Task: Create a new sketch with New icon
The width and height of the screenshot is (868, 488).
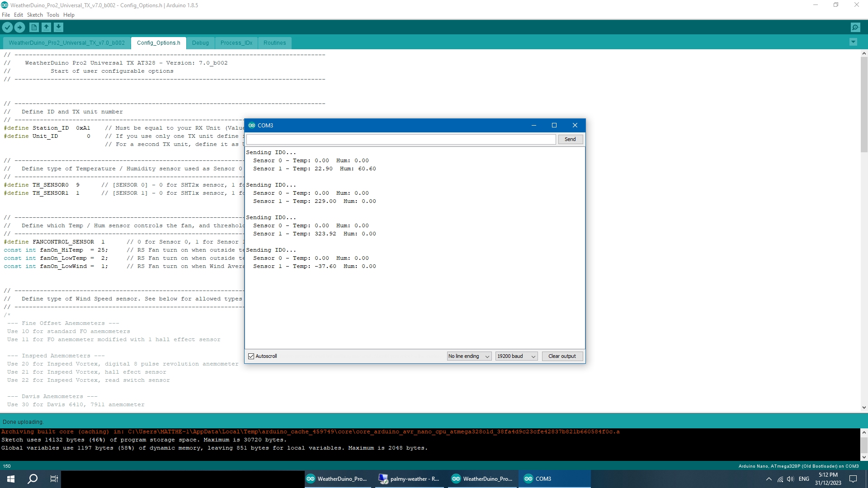Action: pos(34,28)
